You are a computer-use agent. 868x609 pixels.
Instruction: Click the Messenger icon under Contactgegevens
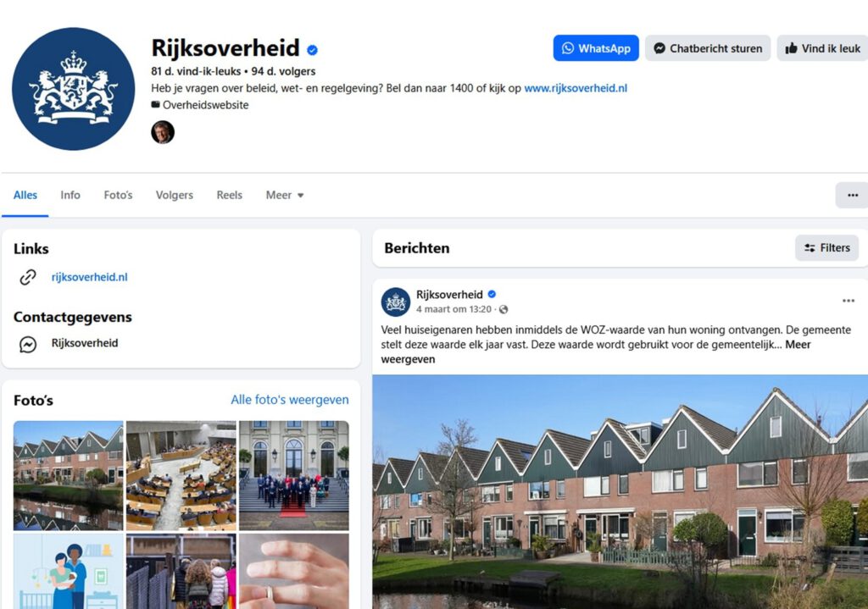click(x=28, y=344)
